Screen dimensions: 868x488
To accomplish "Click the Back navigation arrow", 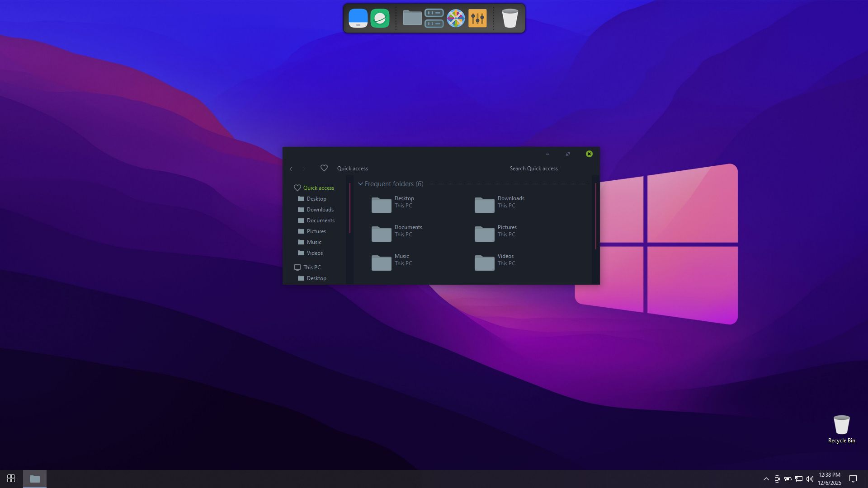I will coord(291,169).
